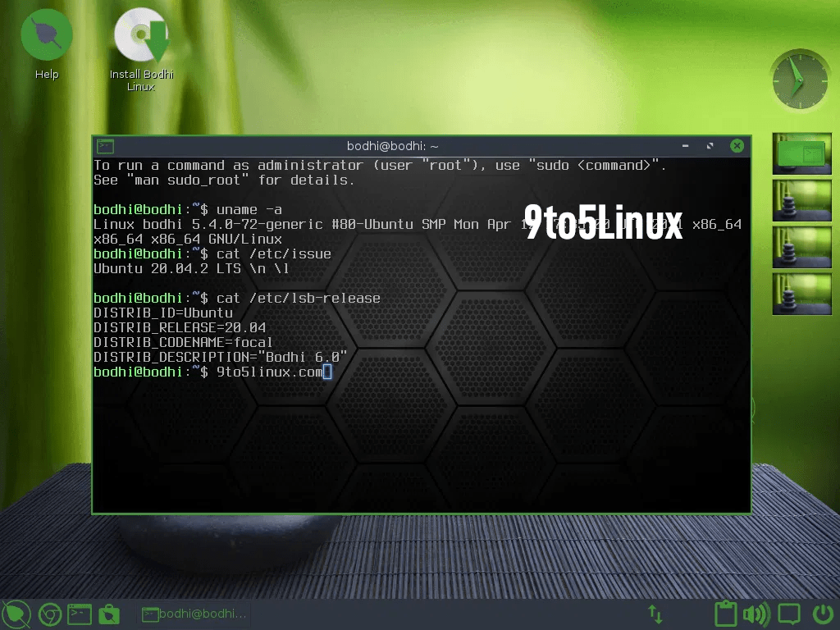Open the terminal window menu icon in titlebar
The image size is (840, 630).
pos(105,146)
